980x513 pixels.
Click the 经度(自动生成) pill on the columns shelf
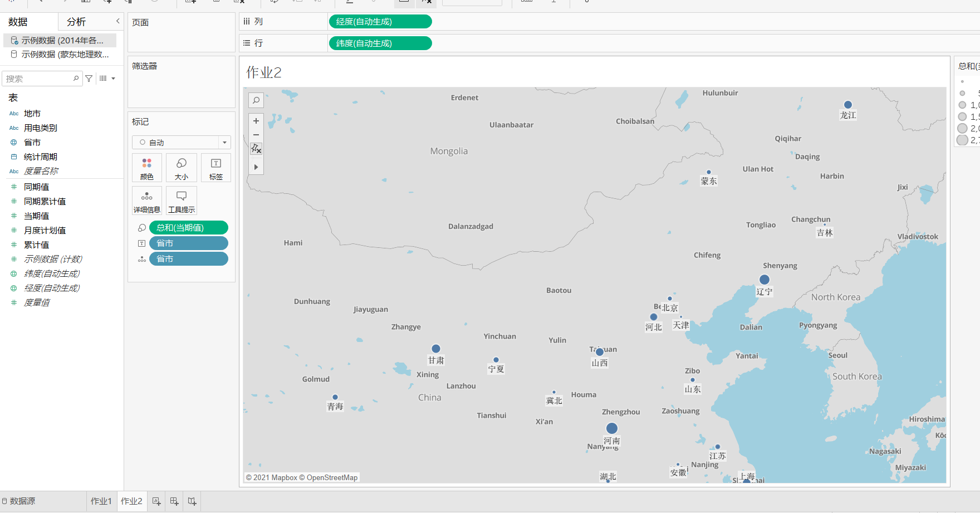click(x=380, y=22)
